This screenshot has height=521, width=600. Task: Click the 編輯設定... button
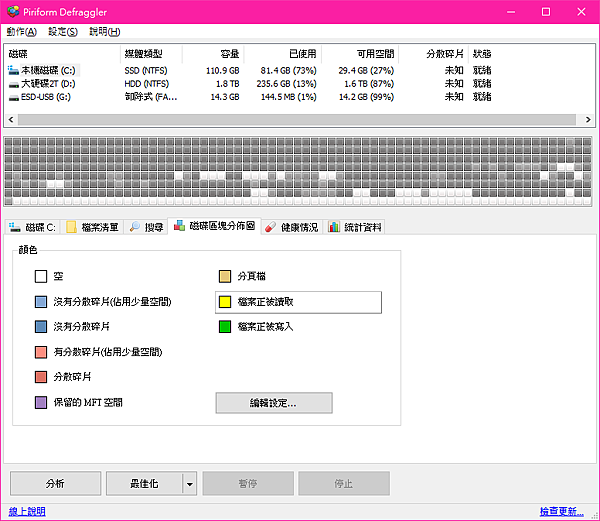(274, 403)
